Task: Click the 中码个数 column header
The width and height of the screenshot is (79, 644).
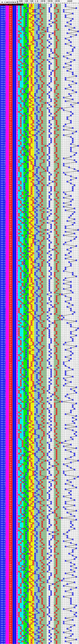Action: 50,1
